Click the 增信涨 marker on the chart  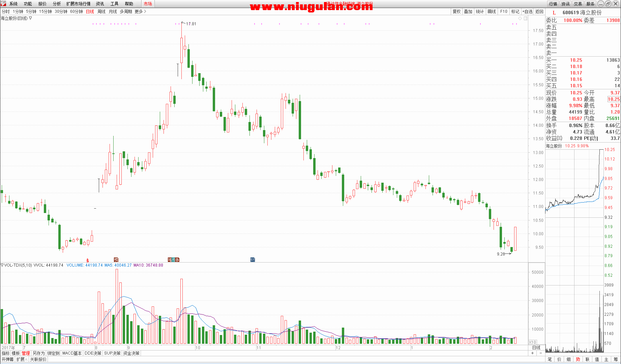tap(174, 260)
